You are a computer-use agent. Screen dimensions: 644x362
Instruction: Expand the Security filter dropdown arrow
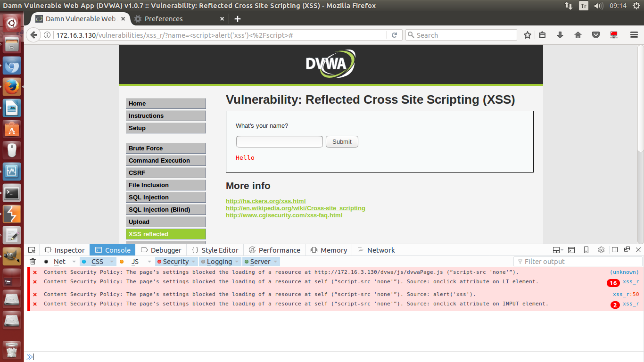click(x=194, y=262)
